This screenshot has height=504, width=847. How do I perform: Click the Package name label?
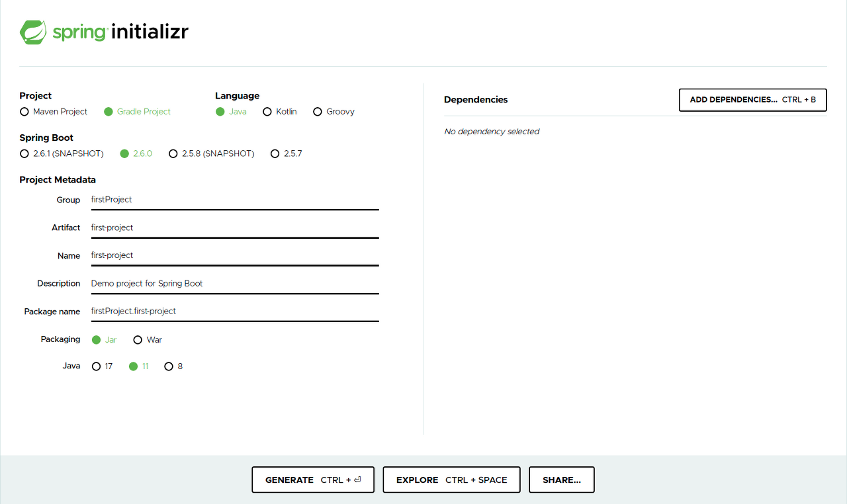(x=52, y=312)
